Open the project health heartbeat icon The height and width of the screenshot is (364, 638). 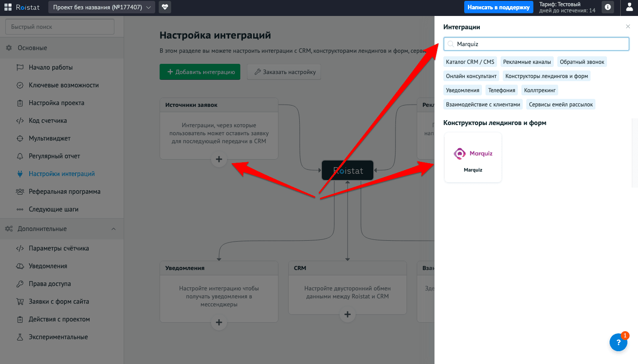pos(165,7)
